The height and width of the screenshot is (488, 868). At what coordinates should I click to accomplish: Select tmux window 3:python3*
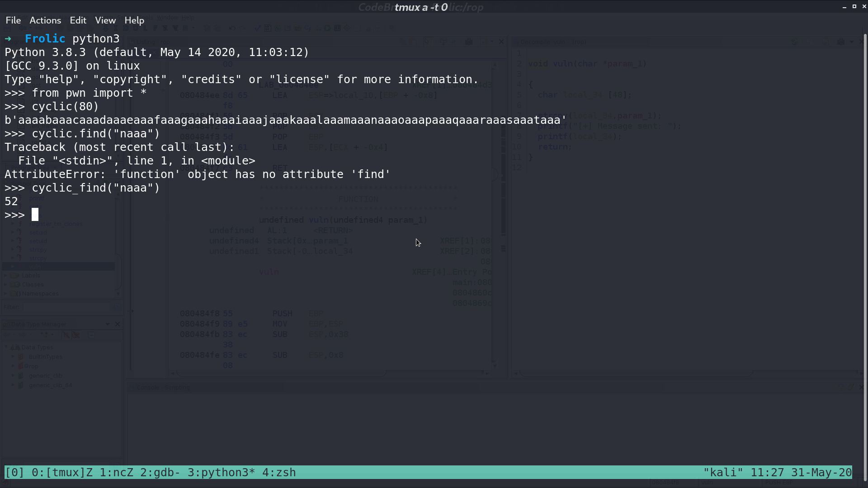click(222, 473)
